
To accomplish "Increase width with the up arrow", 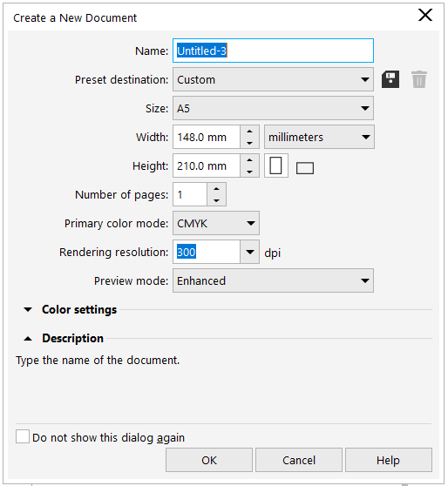I will (249, 132).
